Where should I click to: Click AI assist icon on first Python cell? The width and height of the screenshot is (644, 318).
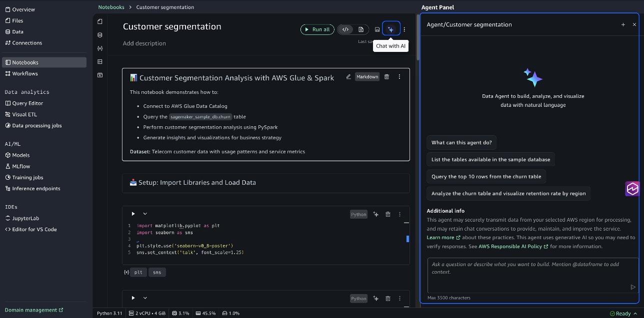375,214
